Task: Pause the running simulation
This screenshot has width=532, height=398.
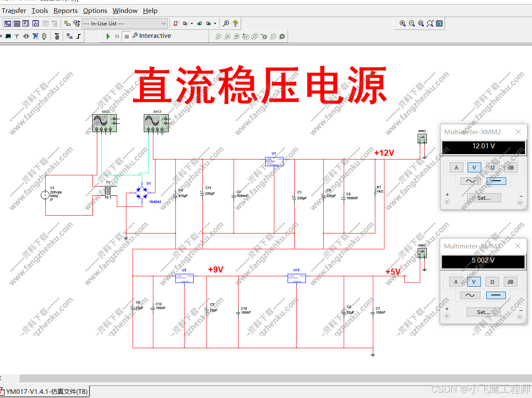Action: (x=117, y=36)
